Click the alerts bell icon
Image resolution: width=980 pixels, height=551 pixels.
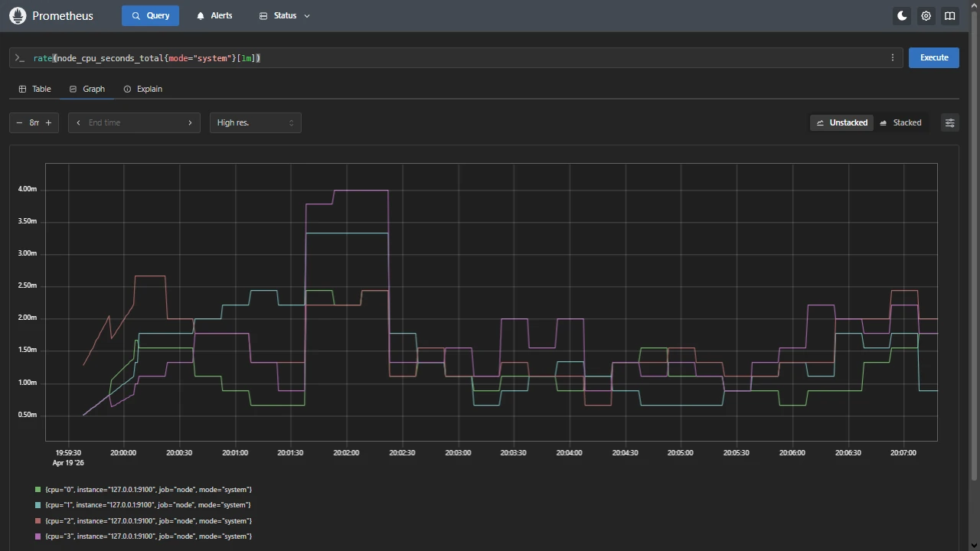[201, 15]
